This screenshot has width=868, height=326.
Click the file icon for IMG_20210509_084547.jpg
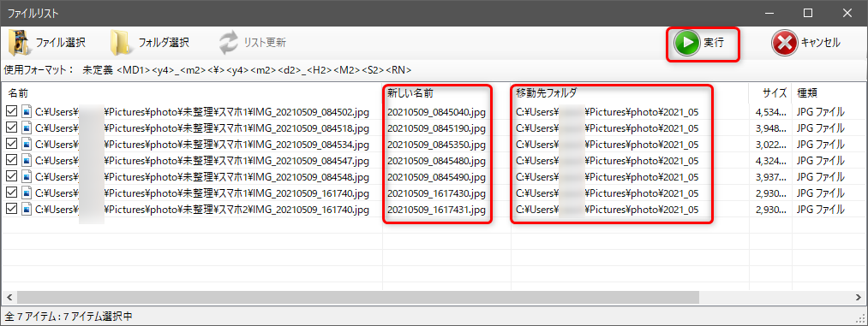pos(27,161)
